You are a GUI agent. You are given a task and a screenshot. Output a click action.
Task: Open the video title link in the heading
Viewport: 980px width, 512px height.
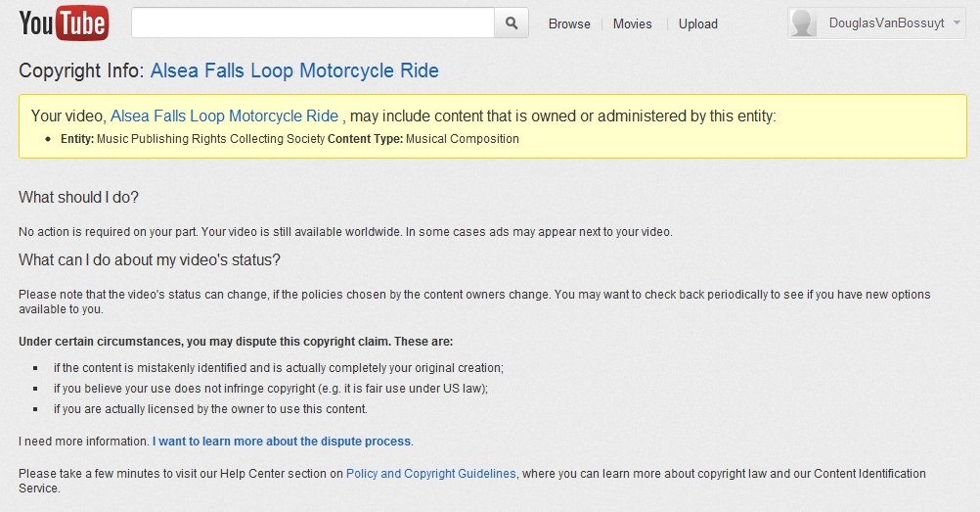294,70
